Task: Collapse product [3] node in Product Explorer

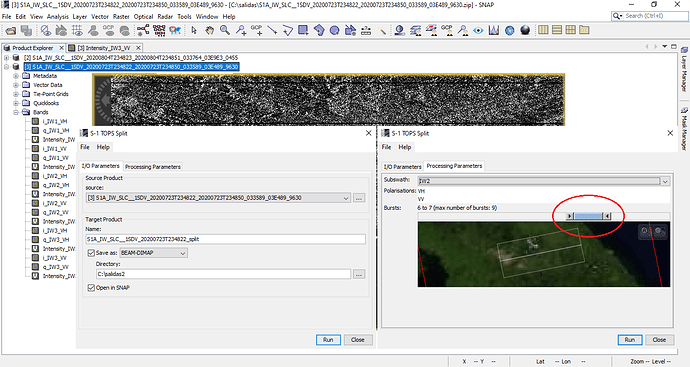Action: [x=6, y=67]
